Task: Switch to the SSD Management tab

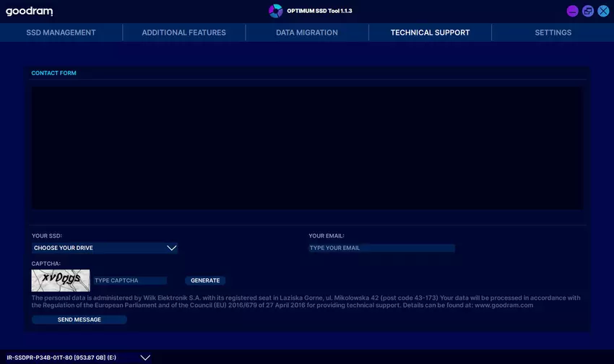Action: (61, 32)
